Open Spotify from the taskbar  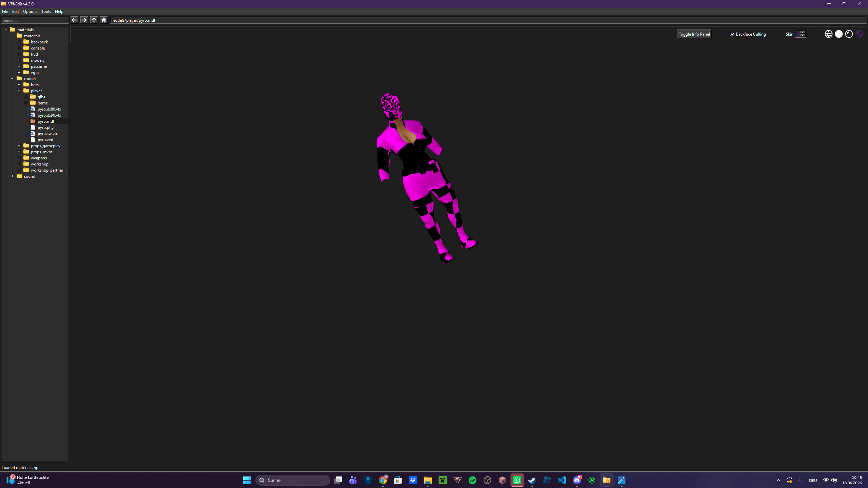[x=472, y=480]
